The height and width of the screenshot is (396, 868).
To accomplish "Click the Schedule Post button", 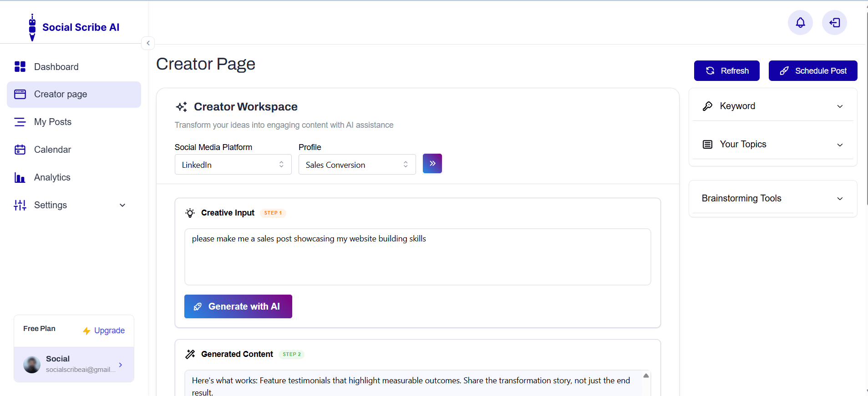I will pos(813,71).
